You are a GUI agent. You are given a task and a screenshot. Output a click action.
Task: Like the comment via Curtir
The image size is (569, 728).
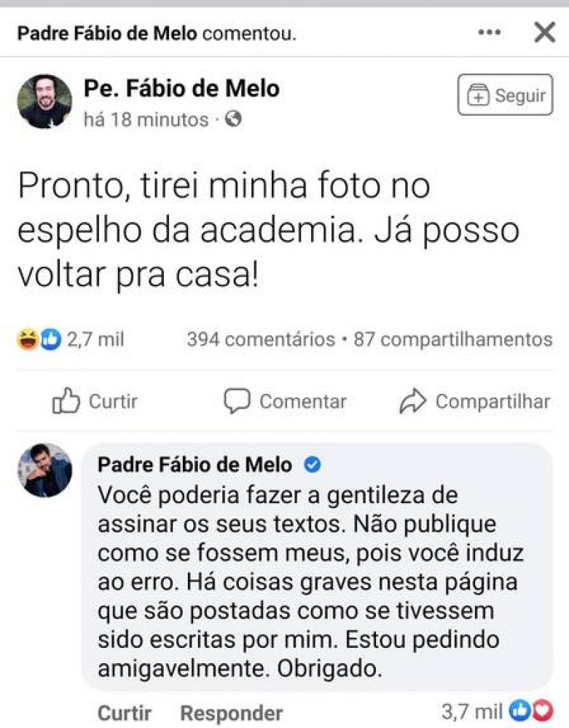pos(125,713)
